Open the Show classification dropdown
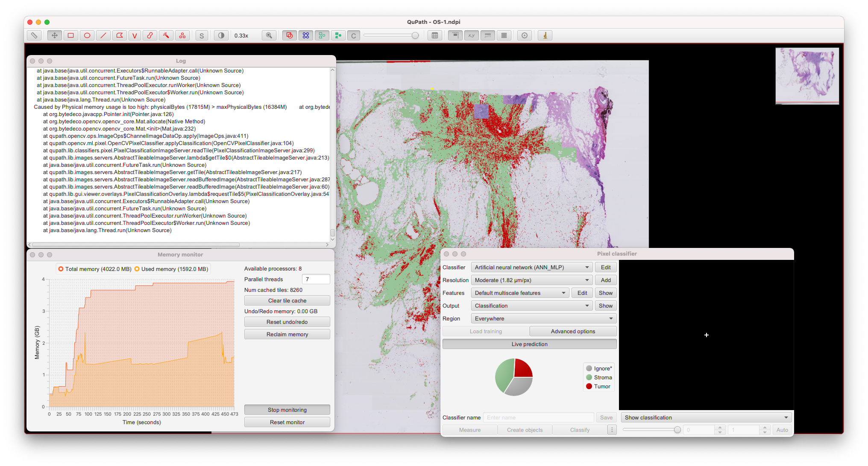 706,417
